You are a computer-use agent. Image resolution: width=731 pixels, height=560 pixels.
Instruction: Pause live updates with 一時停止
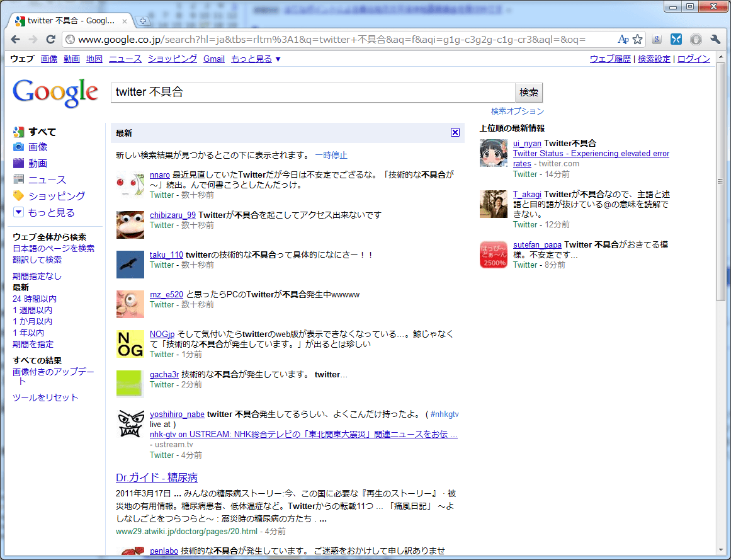tap(331, 155)
